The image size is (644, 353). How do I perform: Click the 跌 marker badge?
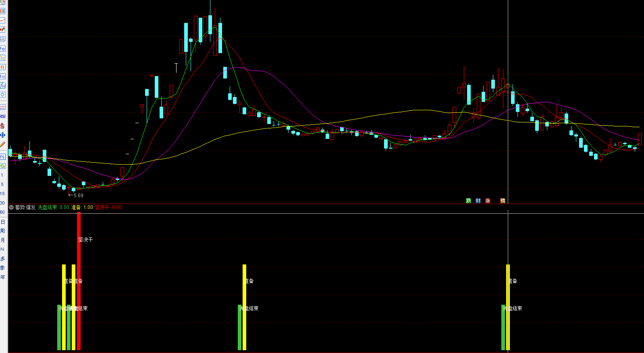(468, 200)
